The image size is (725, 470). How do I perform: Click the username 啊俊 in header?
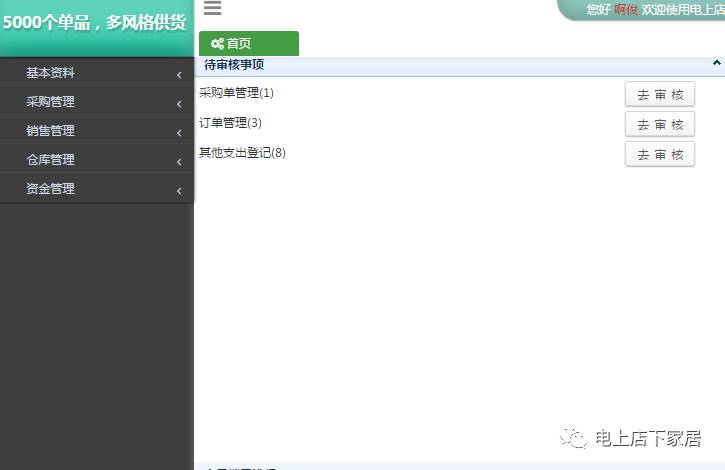pos(626,9)
